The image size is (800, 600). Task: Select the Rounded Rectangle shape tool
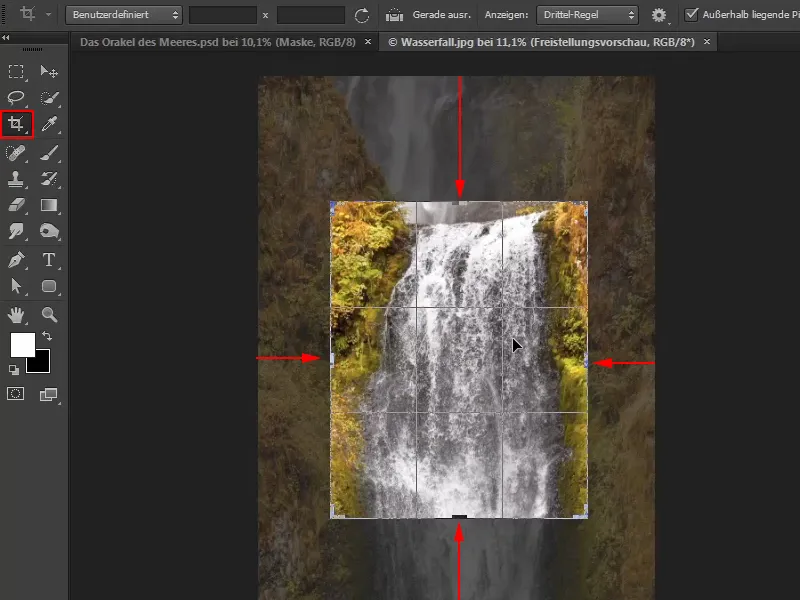point(49,286)
